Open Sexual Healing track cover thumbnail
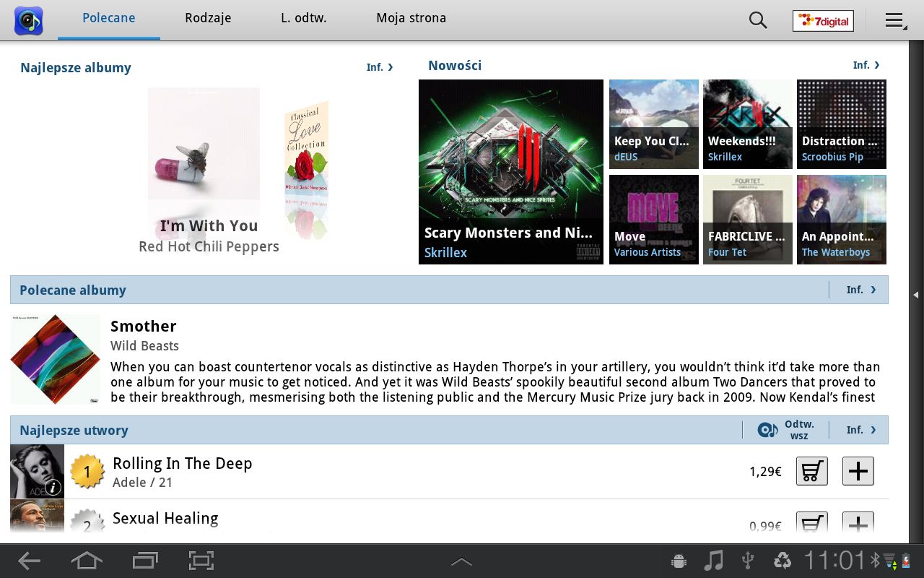Screen dimensions: 924x578 pos(38,516)
